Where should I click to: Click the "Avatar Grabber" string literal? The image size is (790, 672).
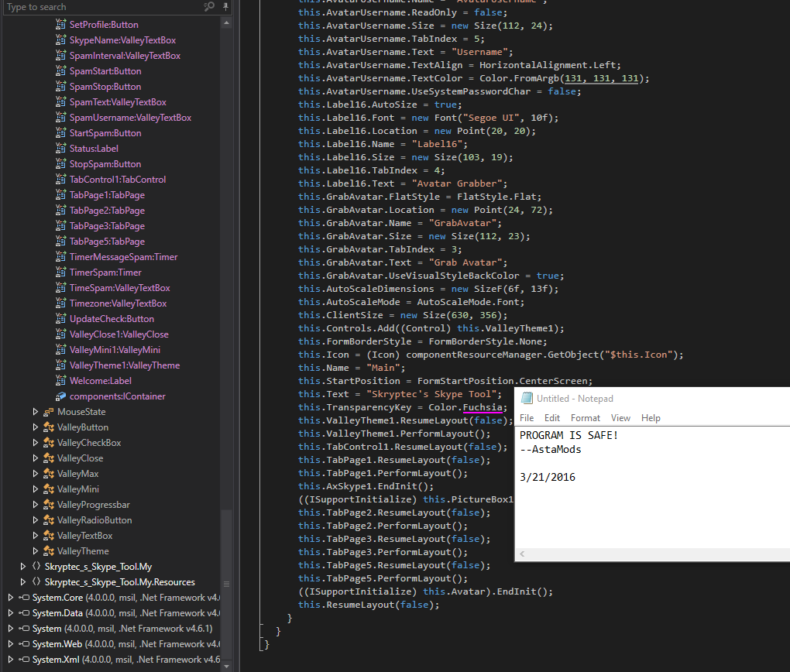pos(456,183)
